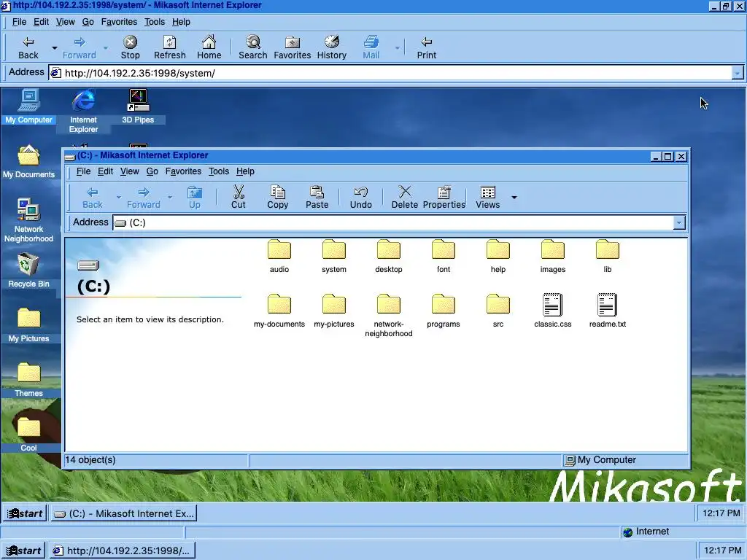
Task: Select the my-documents folder
Action: coord(279,311)
